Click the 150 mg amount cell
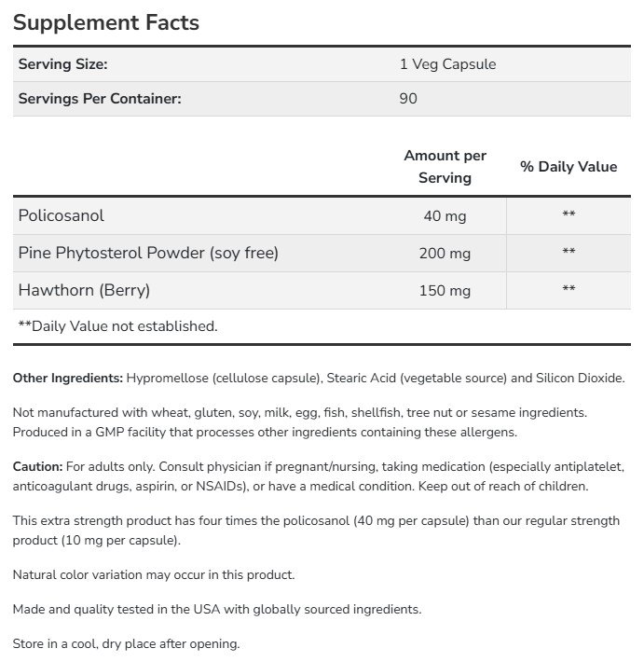The image size is (644, 662). point(445,291)
